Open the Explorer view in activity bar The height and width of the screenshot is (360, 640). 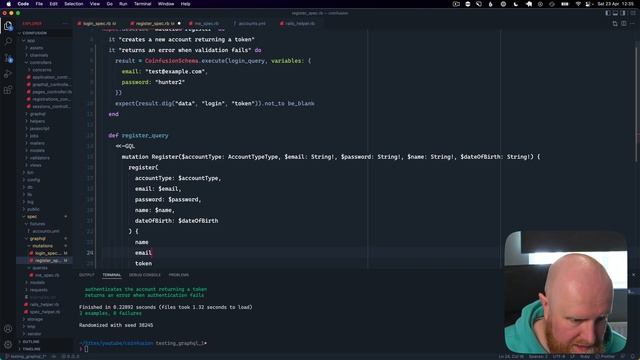(8, 26)
